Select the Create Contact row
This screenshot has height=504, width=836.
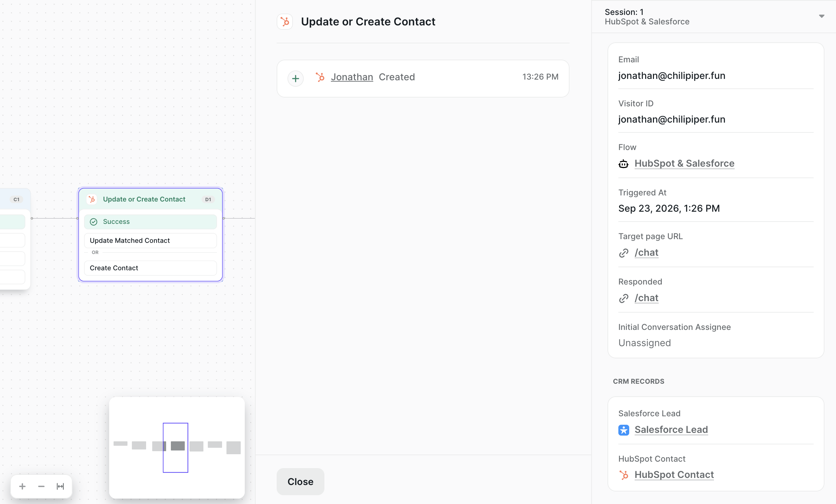coord(151,268)
